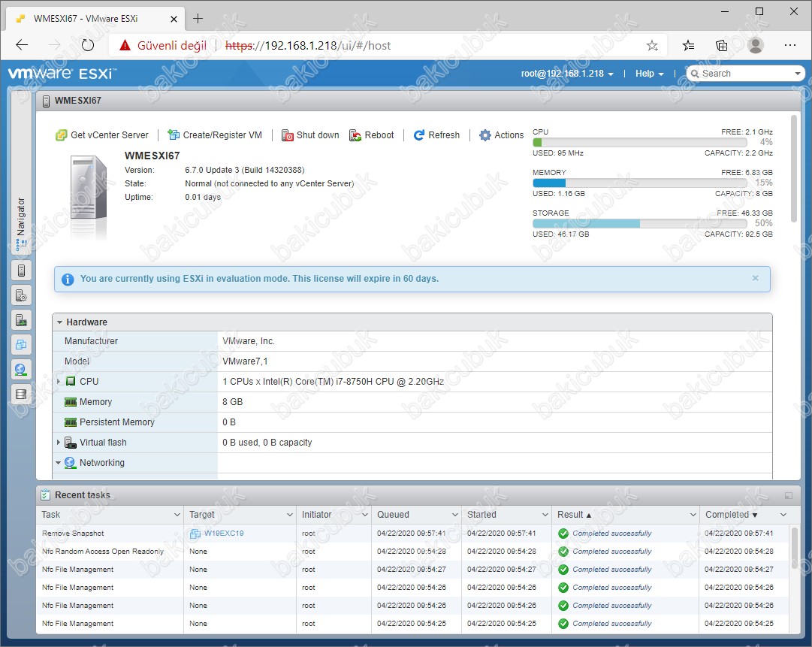Sort tasks by the Started column header
812x647 pixels.
click(481, 515)
